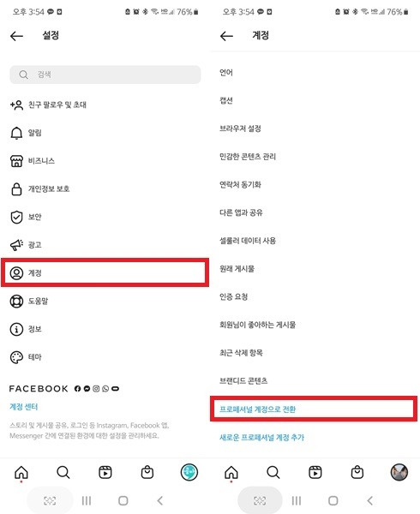Open 보안 shield item
The image size is (420, 514).
click(105, 217)
